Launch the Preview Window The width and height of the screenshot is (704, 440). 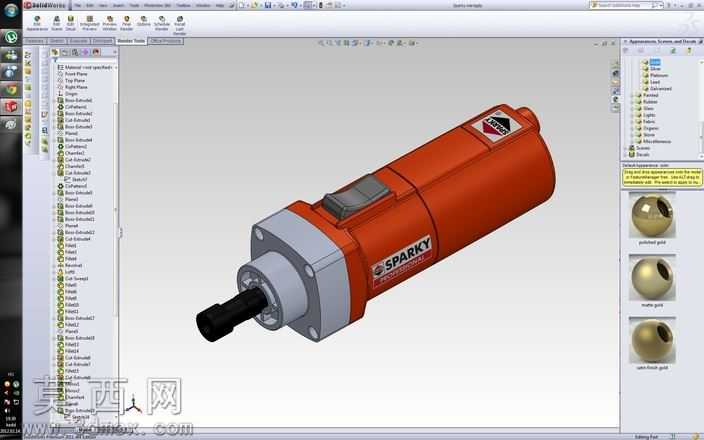[109, 23]
